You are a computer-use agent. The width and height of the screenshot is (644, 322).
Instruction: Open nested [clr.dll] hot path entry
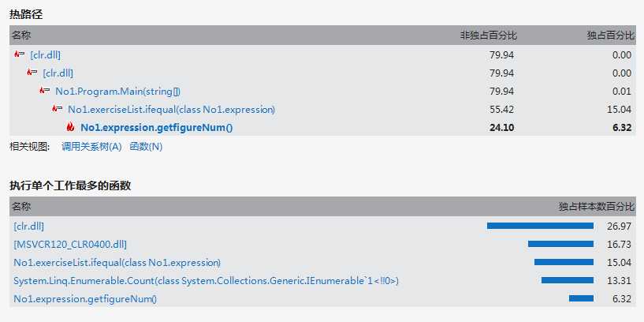point(58,73)
